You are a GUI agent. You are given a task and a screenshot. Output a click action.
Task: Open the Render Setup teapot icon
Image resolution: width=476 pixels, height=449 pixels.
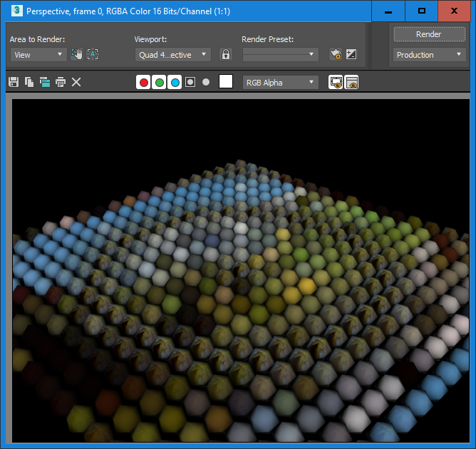coord(336,55)
